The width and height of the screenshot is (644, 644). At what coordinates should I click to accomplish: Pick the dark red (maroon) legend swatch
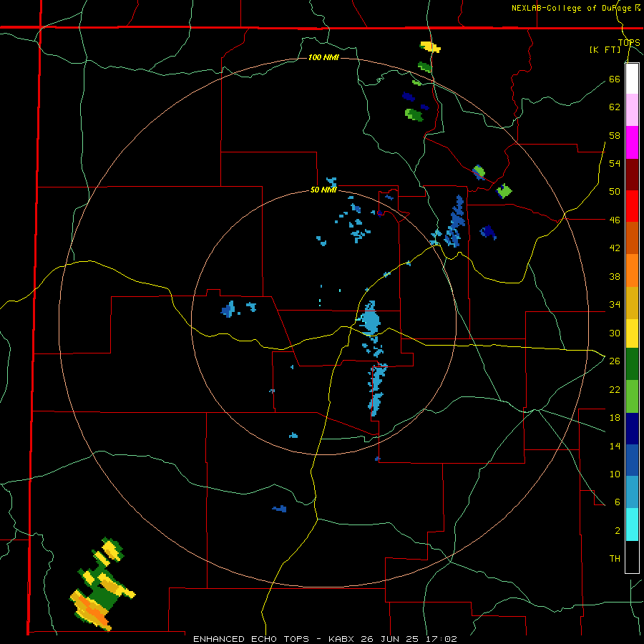pyautogui.click(x=632, y=174)
